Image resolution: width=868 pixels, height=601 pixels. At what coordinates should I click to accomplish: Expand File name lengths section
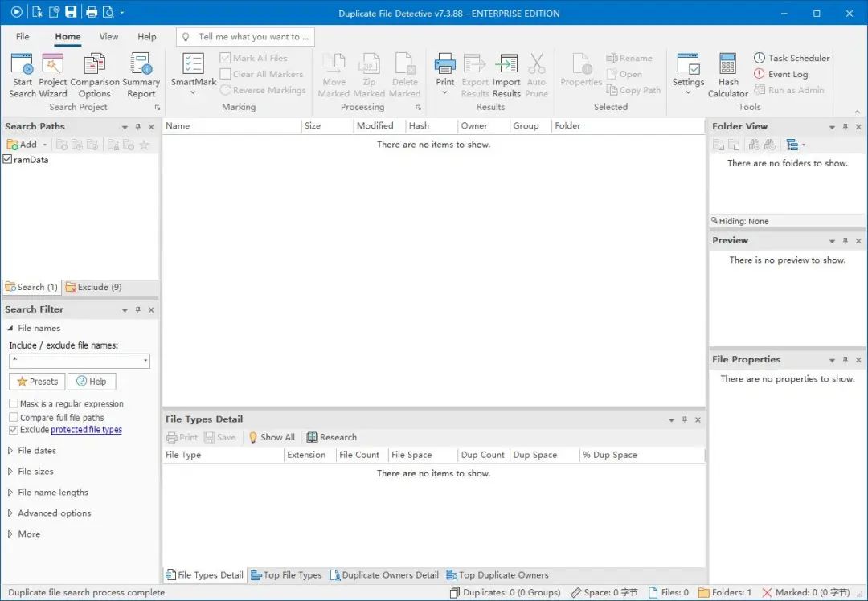coord(10,492)
